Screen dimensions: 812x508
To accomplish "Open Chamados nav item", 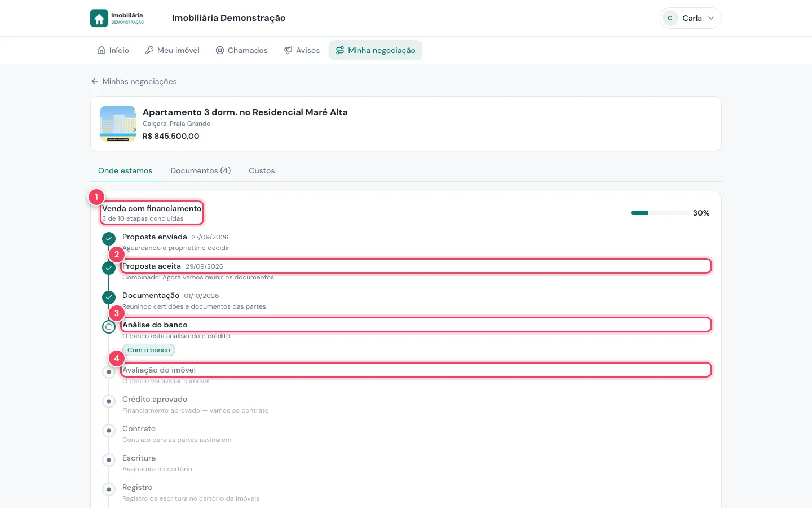I will click(x=241, y=50).
